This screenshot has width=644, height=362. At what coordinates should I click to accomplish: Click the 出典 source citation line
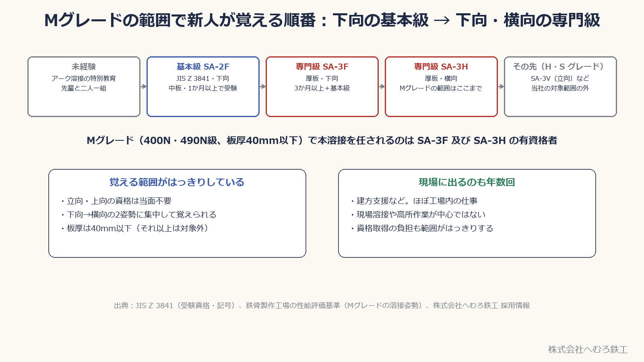pos(322,306)
